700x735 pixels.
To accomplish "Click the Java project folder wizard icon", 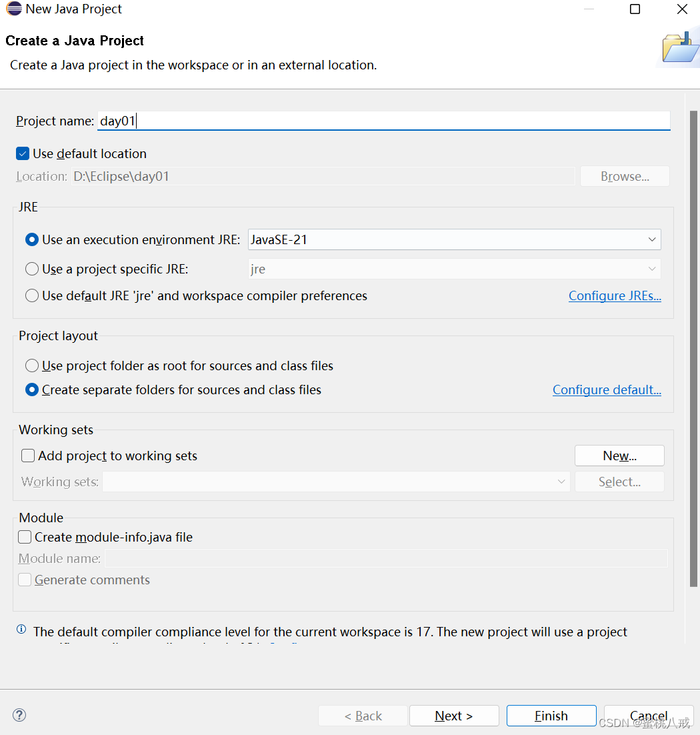I will pos(680,48).
